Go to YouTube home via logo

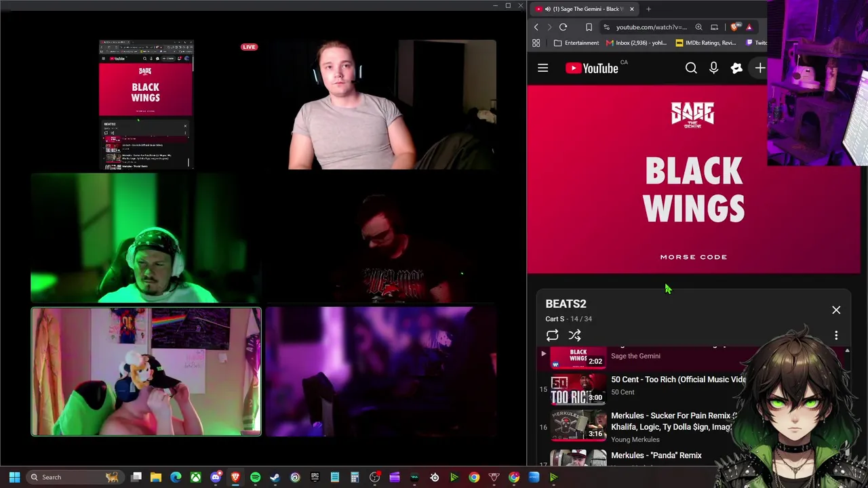click(591, 68)
